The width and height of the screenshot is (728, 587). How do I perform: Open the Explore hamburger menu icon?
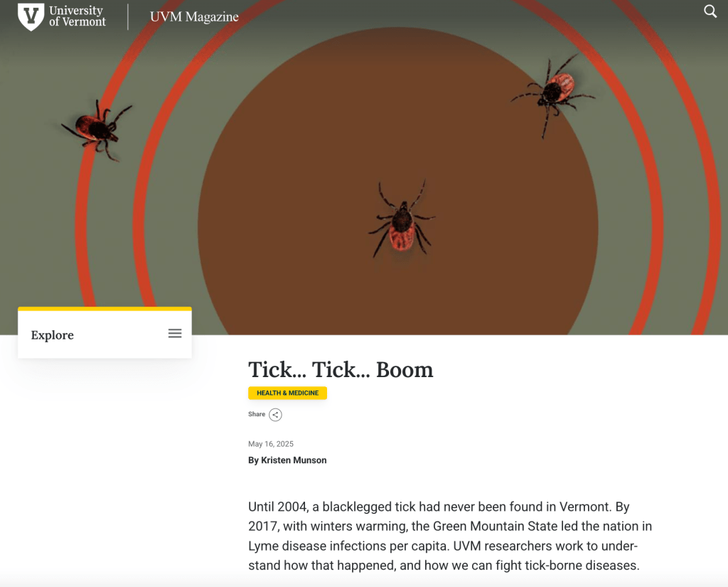(x=175, y=333)
